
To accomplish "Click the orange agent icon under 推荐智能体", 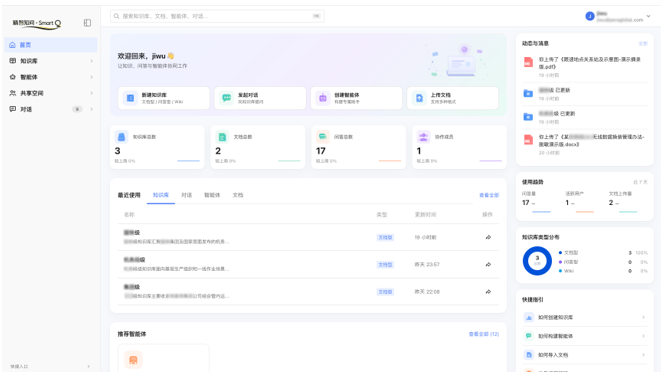I will coord(133,360).
